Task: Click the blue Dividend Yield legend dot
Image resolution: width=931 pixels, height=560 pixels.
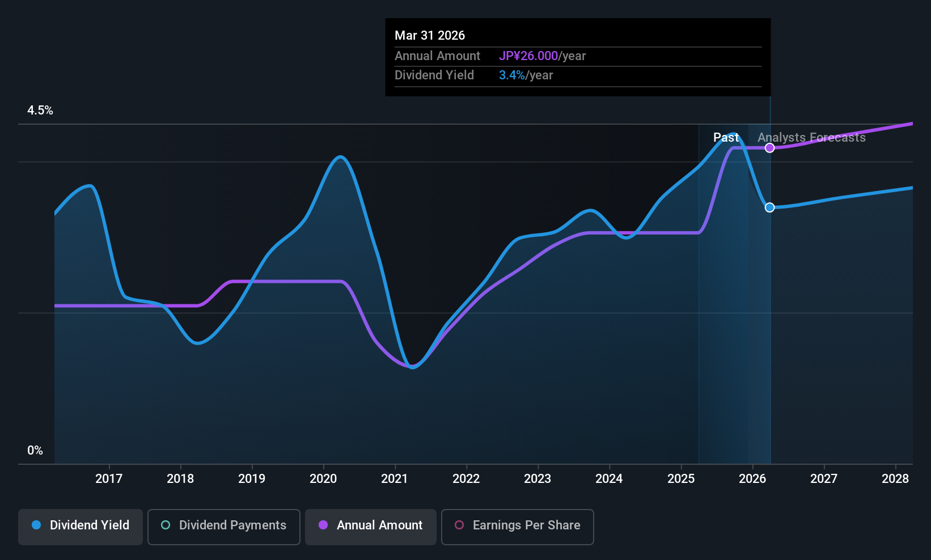Action: 36,525
